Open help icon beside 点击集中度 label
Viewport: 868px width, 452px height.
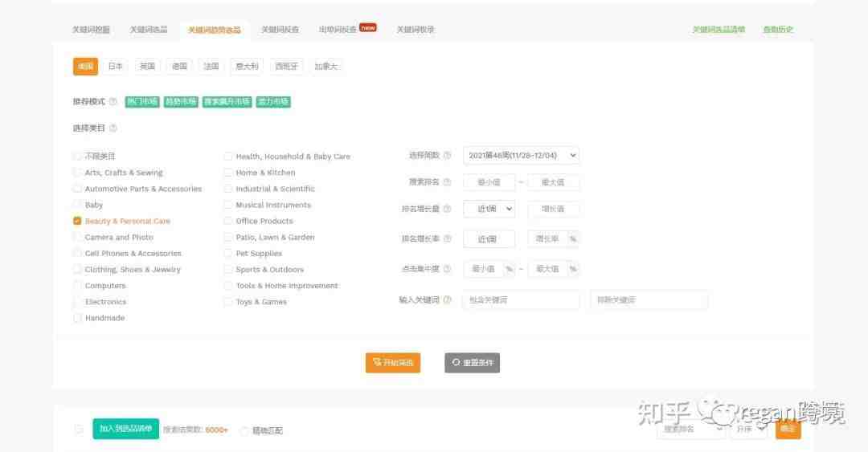coord(448,269)
